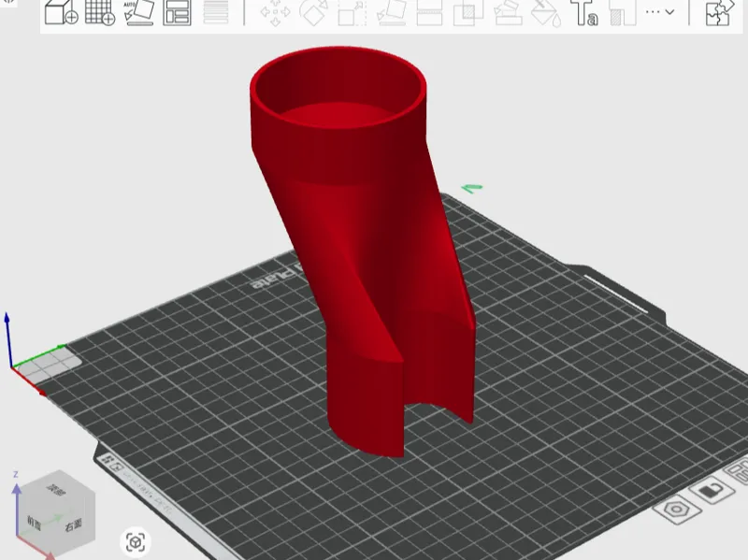Open plate settings hexagon icon
Screen dimensions: 748x560
676,510
